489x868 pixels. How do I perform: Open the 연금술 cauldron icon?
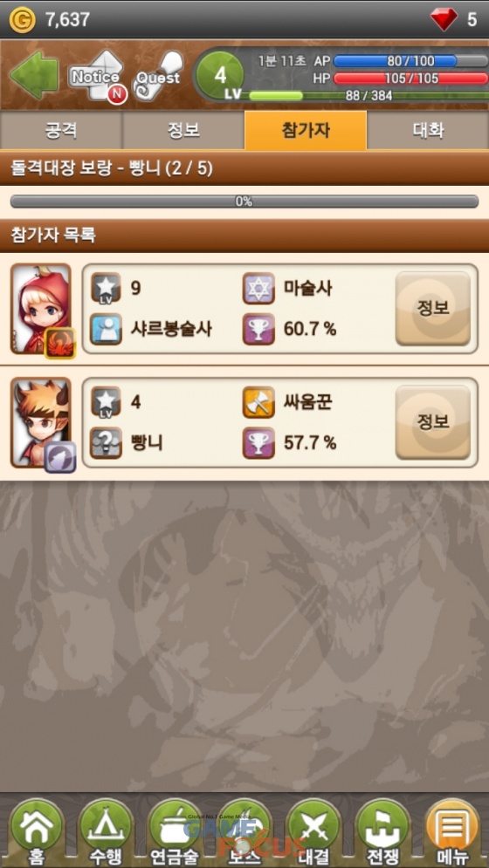point(175,832)
